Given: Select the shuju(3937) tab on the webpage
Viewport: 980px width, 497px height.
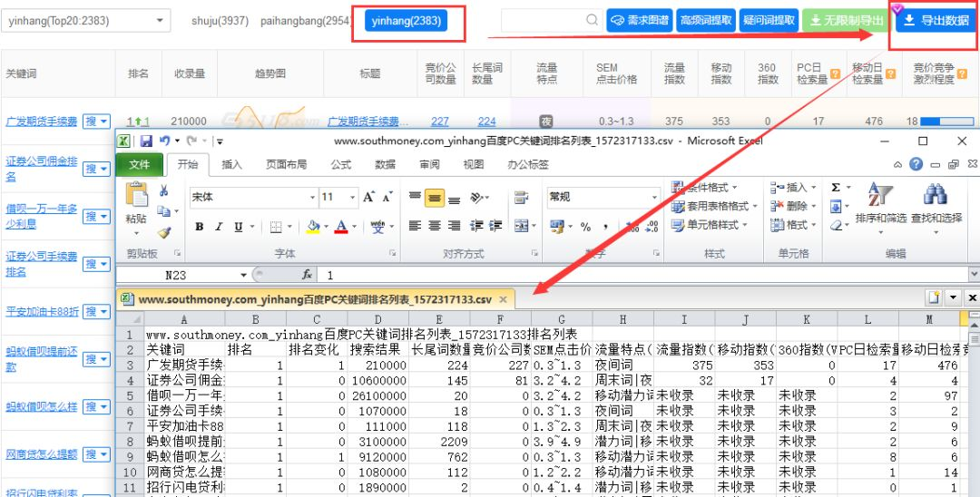Looking at the screenshot, I should coord(220,21).
